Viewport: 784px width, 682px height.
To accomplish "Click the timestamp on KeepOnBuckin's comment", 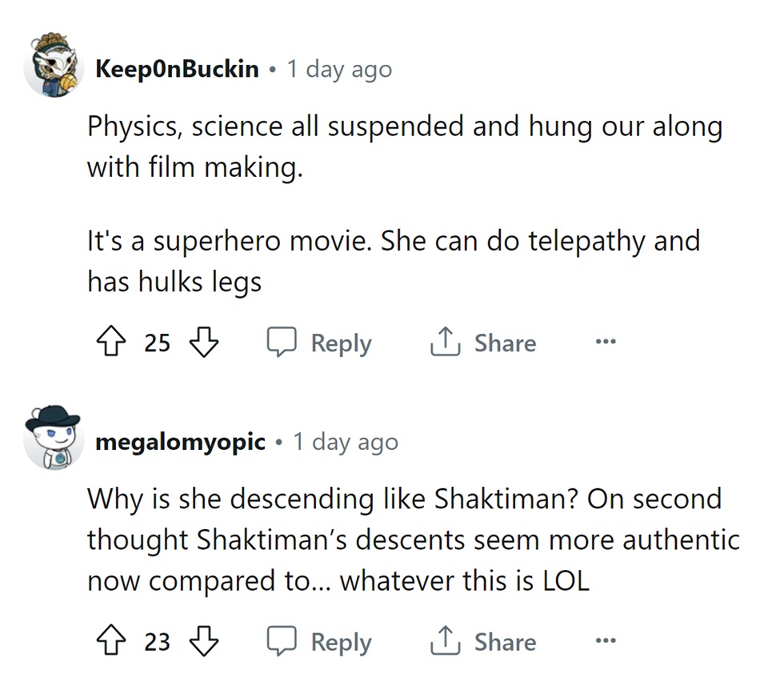I will click(340, 69).
